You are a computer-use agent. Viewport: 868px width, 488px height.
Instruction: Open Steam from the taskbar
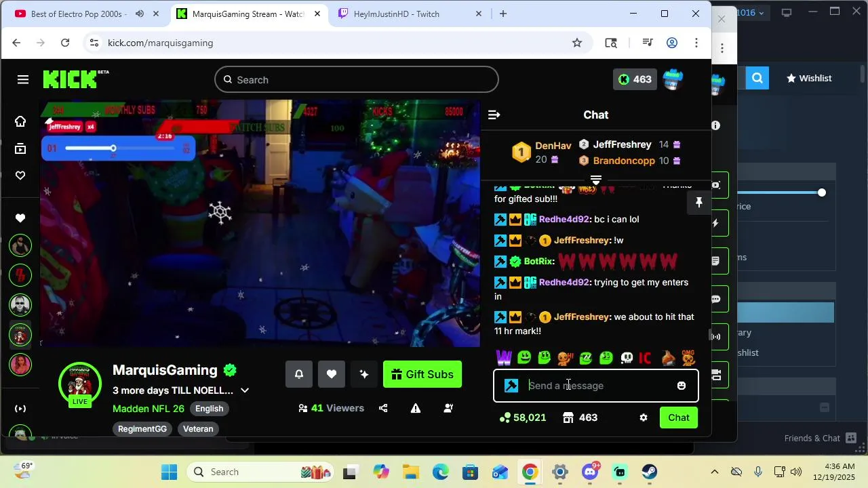pos(650,472)
